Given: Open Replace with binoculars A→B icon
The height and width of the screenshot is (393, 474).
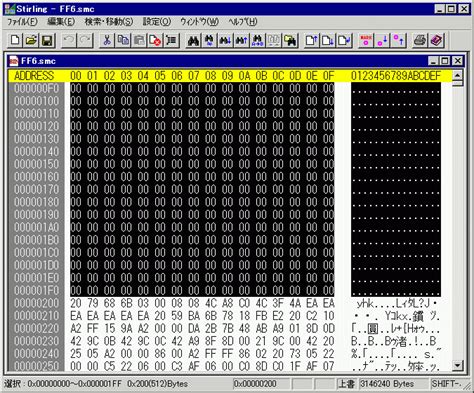Looking at the screenshot, I should coord(258,40).
